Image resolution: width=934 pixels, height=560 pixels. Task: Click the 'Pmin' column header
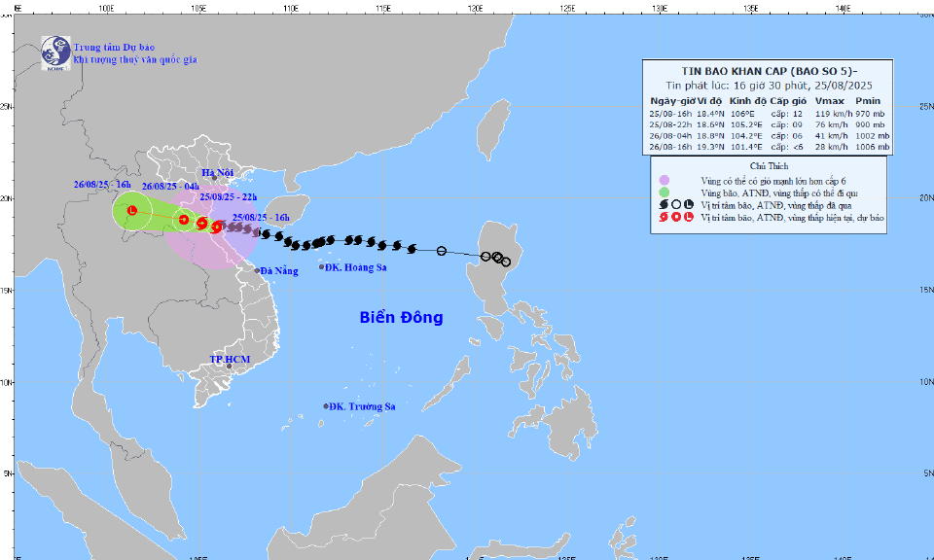868,101
